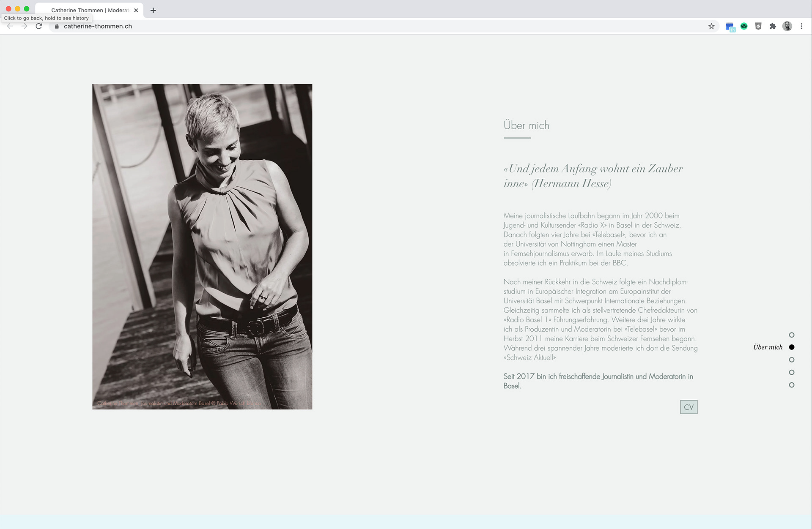
Task: Open the Chrome profile avatar
Action: coord(787,26)
